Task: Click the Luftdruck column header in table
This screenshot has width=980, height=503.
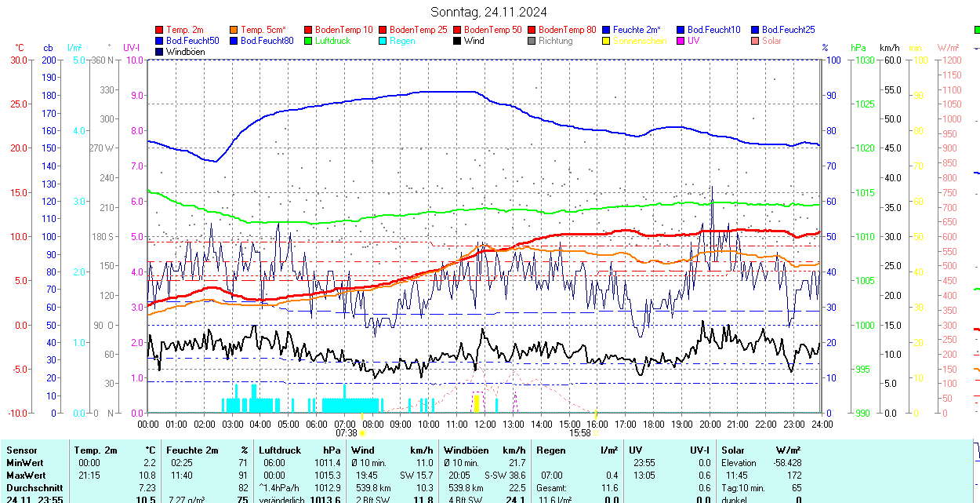Action: tap(280, 450)
